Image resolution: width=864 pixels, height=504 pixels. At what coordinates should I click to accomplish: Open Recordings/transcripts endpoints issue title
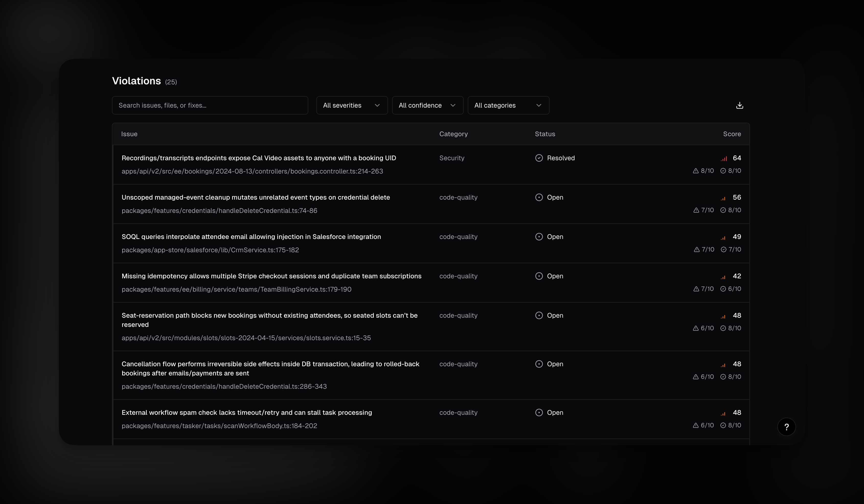258,158
